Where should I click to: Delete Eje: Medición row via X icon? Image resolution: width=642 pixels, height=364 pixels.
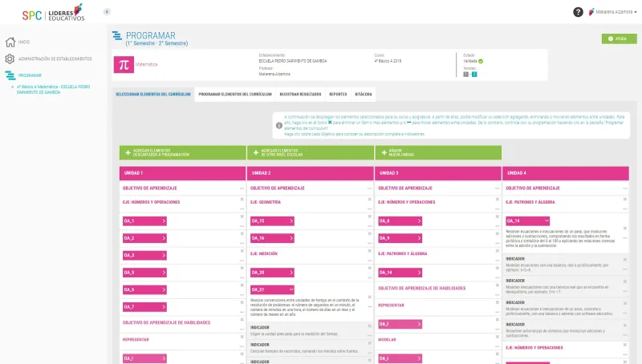pos(370,251)
